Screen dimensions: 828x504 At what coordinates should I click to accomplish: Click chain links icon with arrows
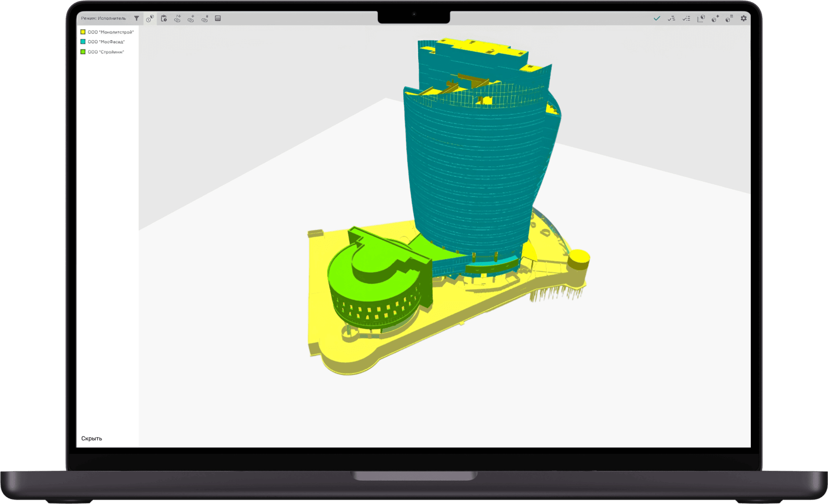(x=177, y=19)
